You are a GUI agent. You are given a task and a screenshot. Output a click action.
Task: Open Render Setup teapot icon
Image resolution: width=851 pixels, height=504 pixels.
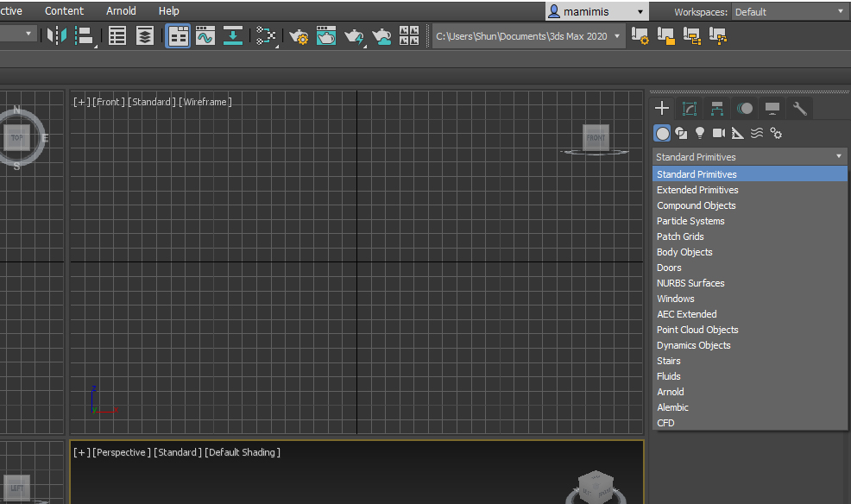(x=299, y=35)
